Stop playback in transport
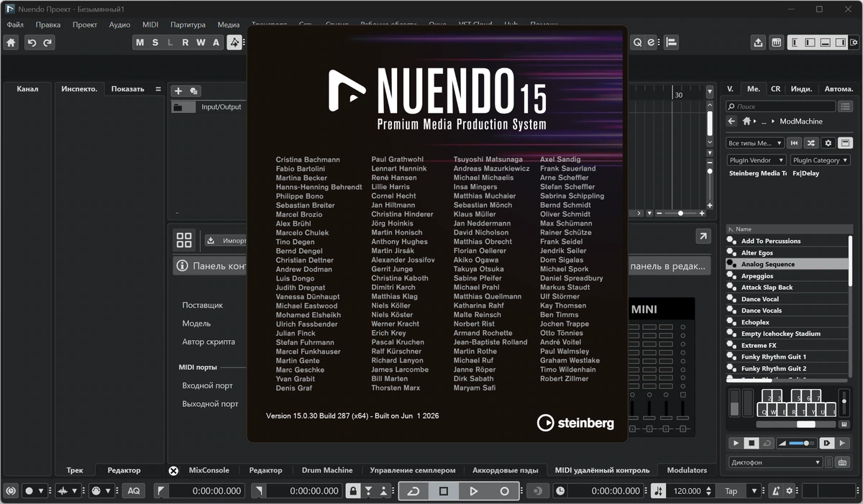Viewport: 863px width, 504px height. point(444,491)
